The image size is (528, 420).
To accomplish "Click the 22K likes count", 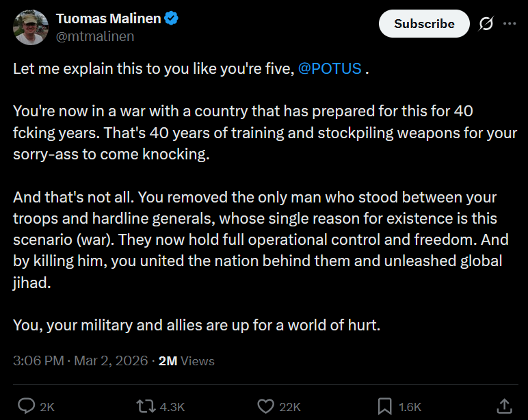I will [290, 406].
